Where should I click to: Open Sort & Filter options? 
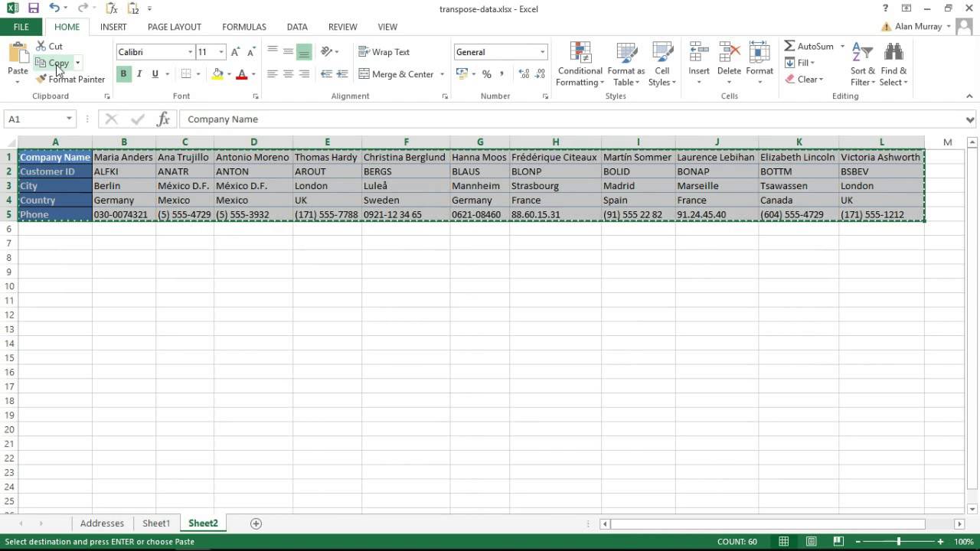(x=863, y=65)
